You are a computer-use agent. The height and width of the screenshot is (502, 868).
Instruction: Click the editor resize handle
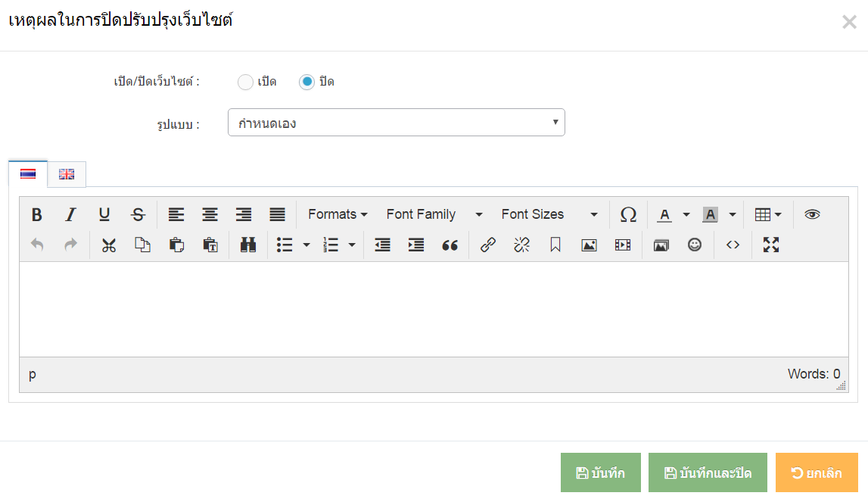tap(842, 386)
